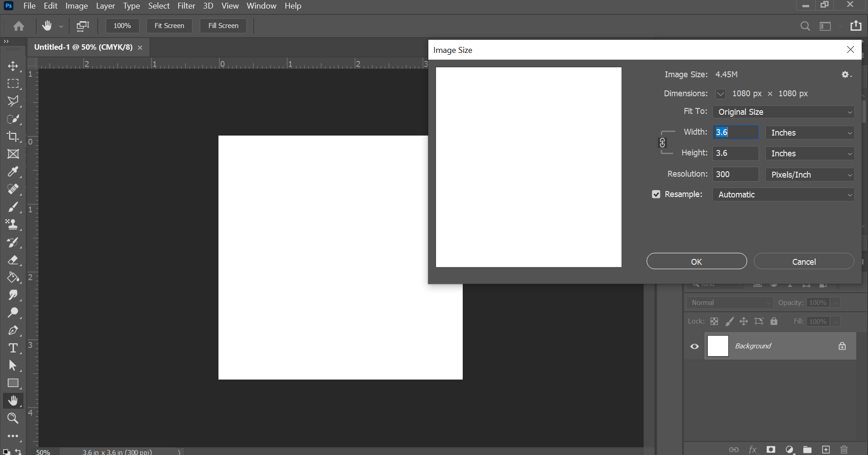Image resolution: width=868 pixels, height=455 pixels.
Task: Select the Frame tool
Action: pos(13,154)
